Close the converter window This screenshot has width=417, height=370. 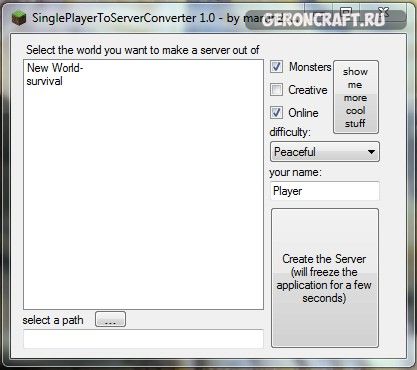click(383, 12)
